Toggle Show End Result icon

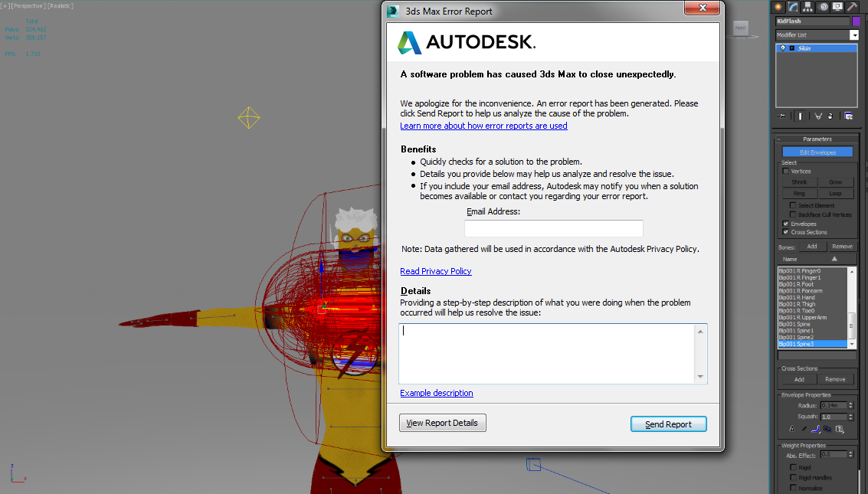click(801, 116)
